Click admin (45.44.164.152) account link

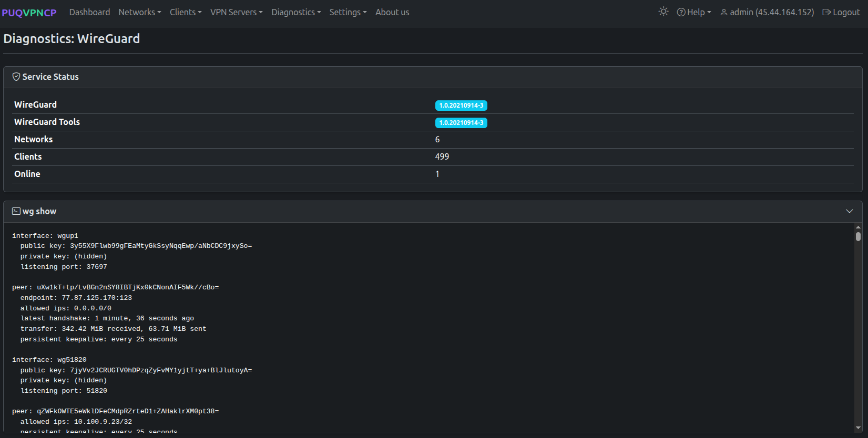click(x=767, y=12)
